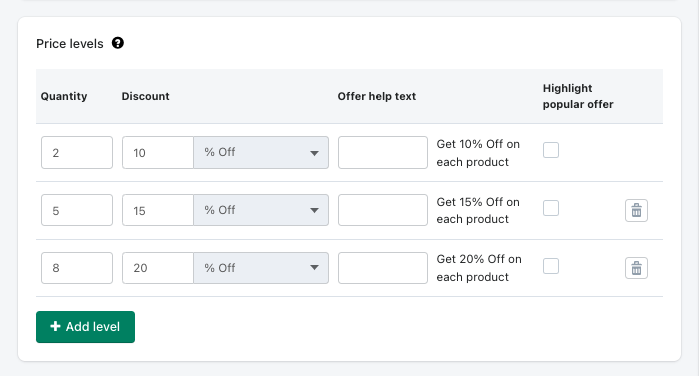Open discount type dropdown for quantity 2 row
The height and width of the screenshot is (376, 699).
261,153
